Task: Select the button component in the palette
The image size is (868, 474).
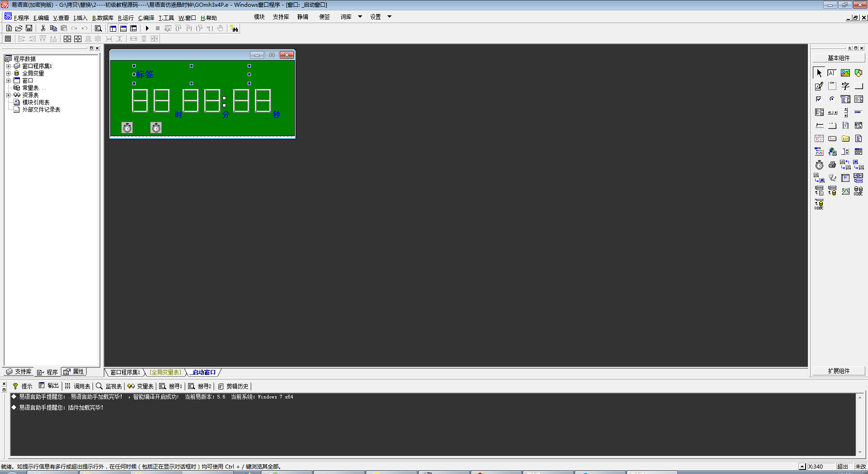Action: (859, 86)
